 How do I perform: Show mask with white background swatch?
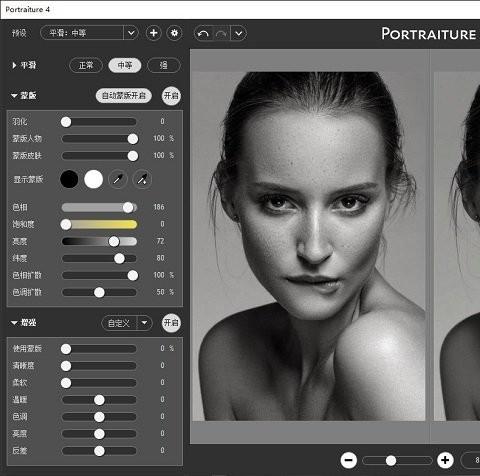[94, 179]
